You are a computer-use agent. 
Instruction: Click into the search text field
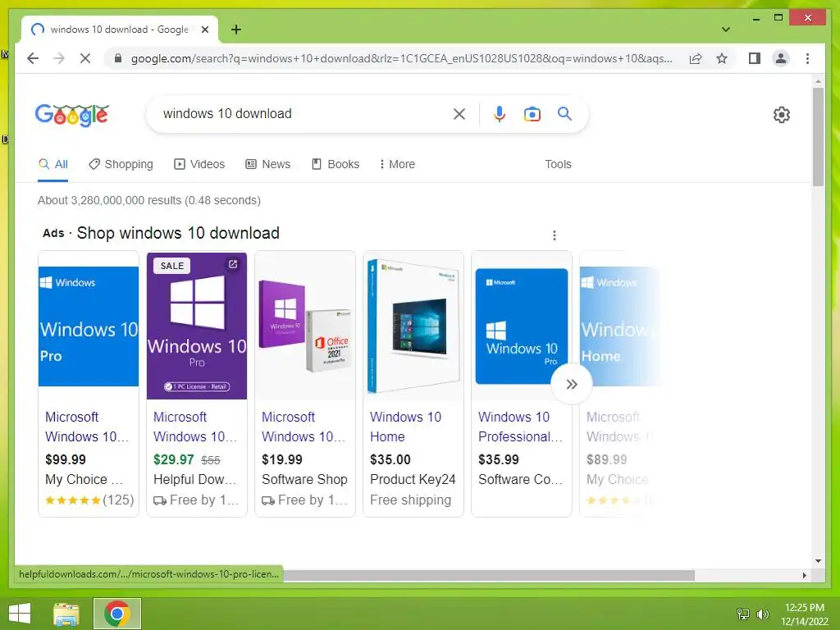(300, 113)
